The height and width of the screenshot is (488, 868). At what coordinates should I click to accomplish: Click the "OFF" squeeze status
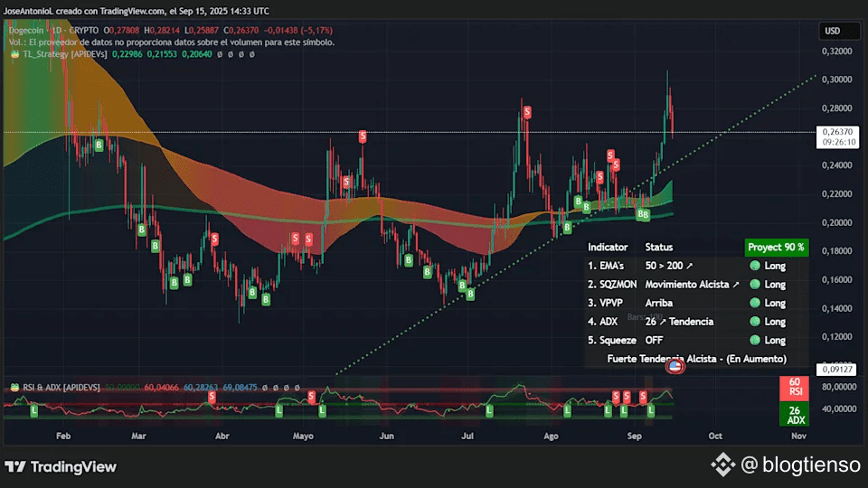654,341
